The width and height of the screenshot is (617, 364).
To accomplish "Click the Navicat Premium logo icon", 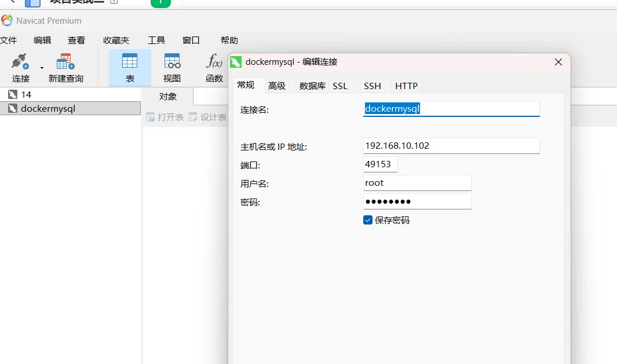I will (7, 20).
